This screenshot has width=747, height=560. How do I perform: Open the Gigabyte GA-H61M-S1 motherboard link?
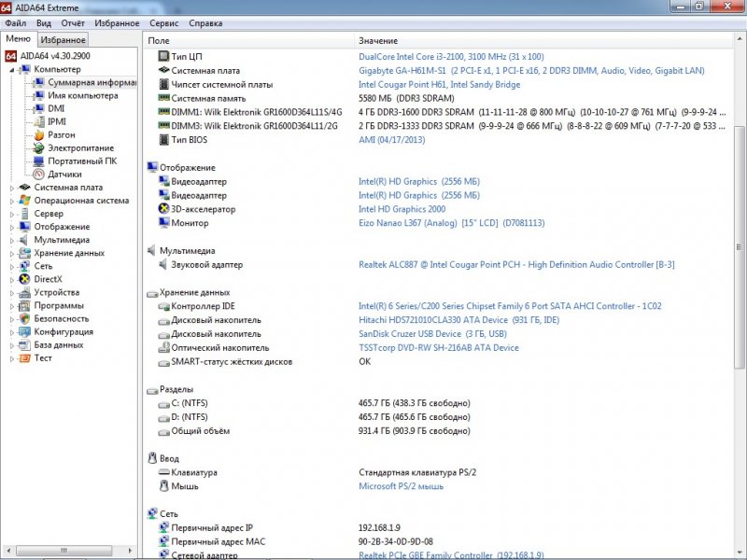pos(402,70)
